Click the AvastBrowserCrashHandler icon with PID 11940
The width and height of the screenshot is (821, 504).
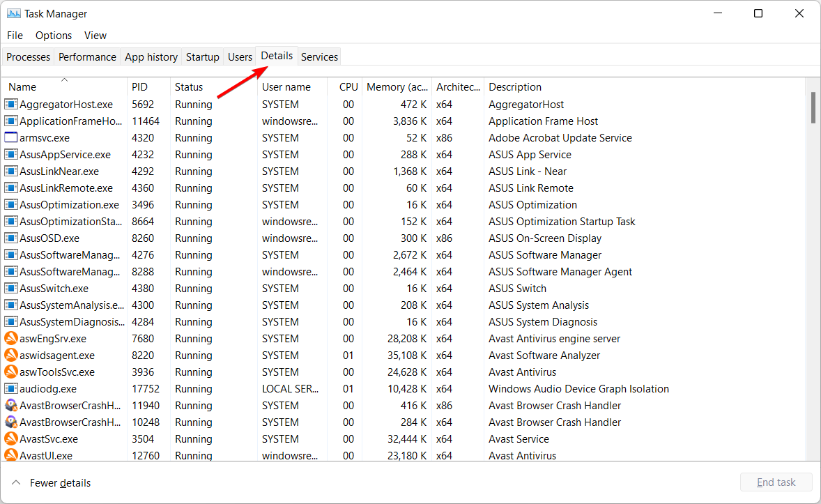coord(11,406)
